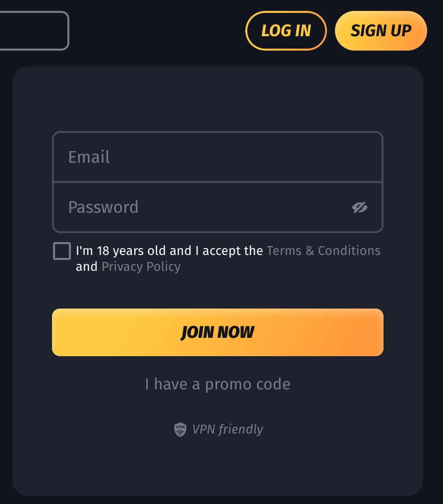443x504 pixels.
Task: Show password using crossed-eye icon
Action: (360, 207)
